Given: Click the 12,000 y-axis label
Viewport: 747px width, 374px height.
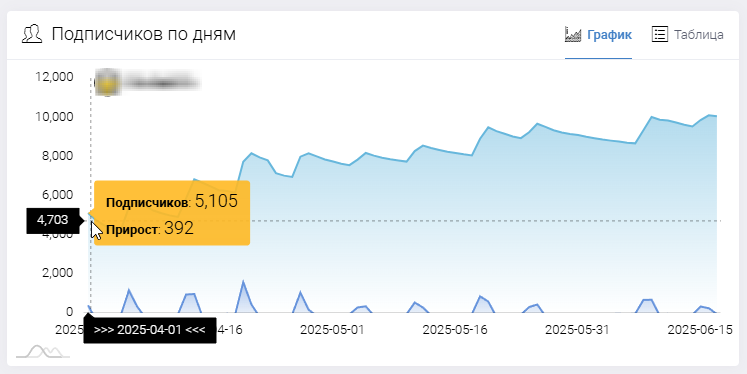Looking at the screenshot, I should [55, 77].
